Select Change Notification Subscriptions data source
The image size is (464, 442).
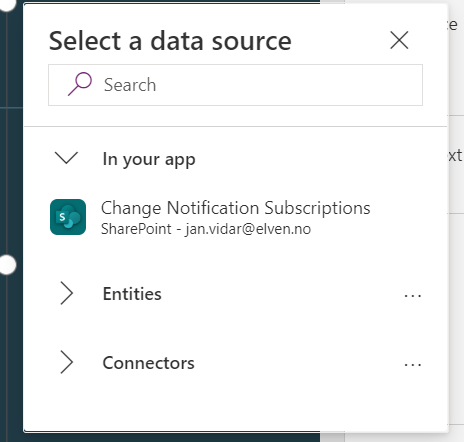tap(236, 208)
